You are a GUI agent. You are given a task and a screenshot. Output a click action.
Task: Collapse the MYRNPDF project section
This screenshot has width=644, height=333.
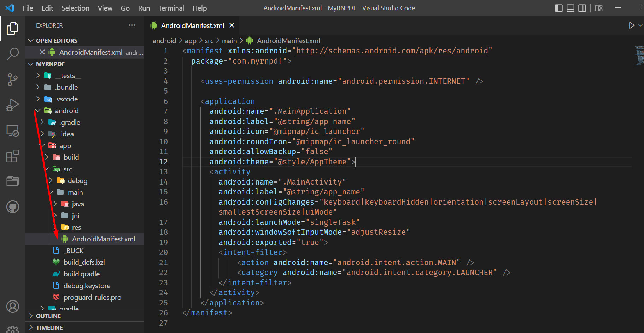[x=85, y=64]
